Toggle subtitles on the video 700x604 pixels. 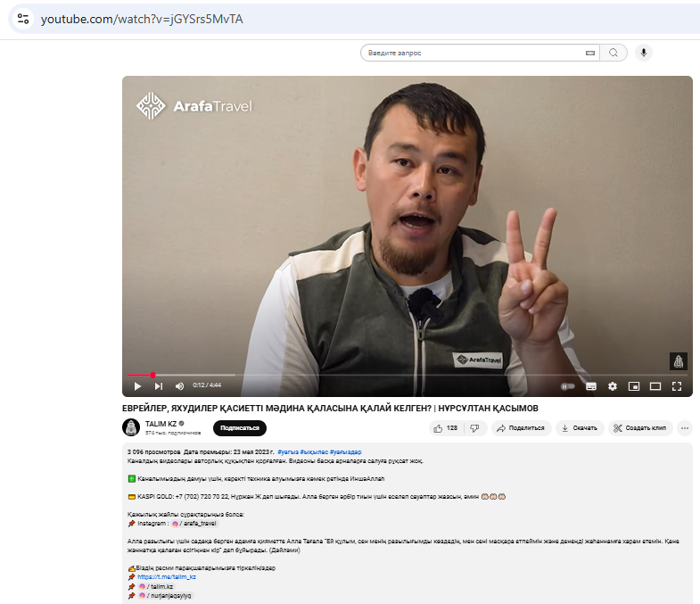(590, 386)
